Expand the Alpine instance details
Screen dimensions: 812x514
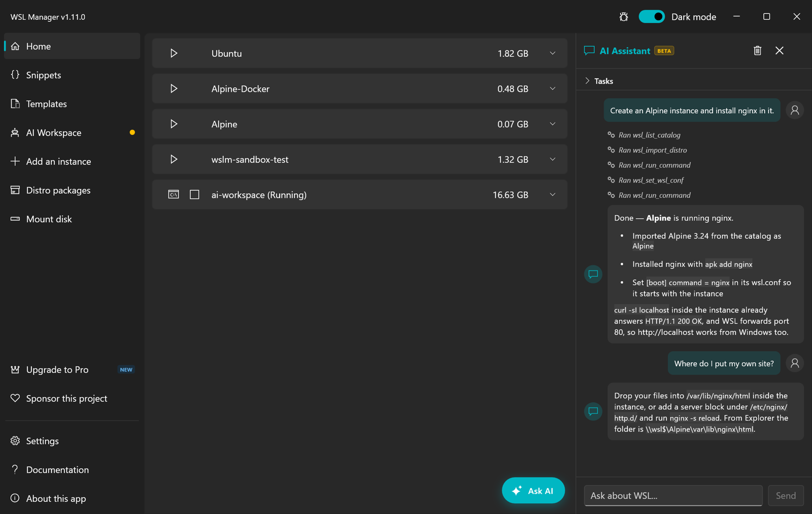coord(553,124)
